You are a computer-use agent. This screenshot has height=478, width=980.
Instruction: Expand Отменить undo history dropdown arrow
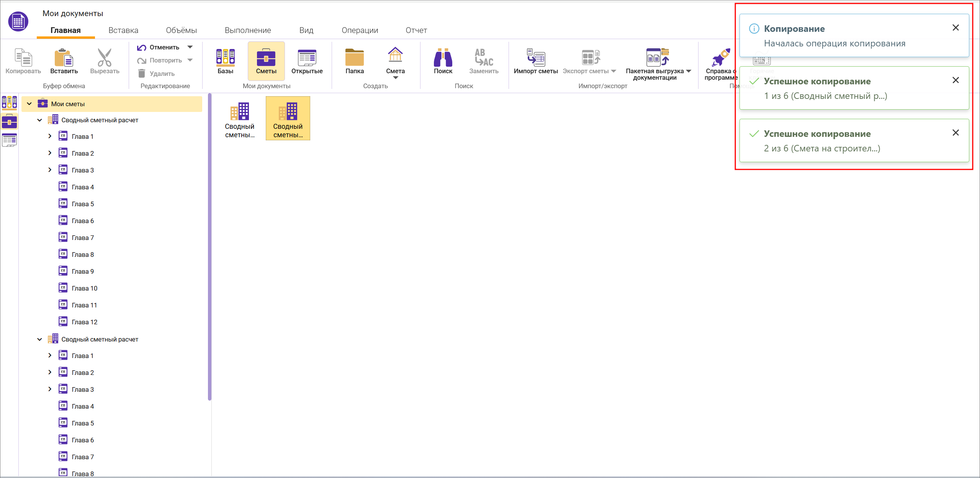tap(190, 47)
